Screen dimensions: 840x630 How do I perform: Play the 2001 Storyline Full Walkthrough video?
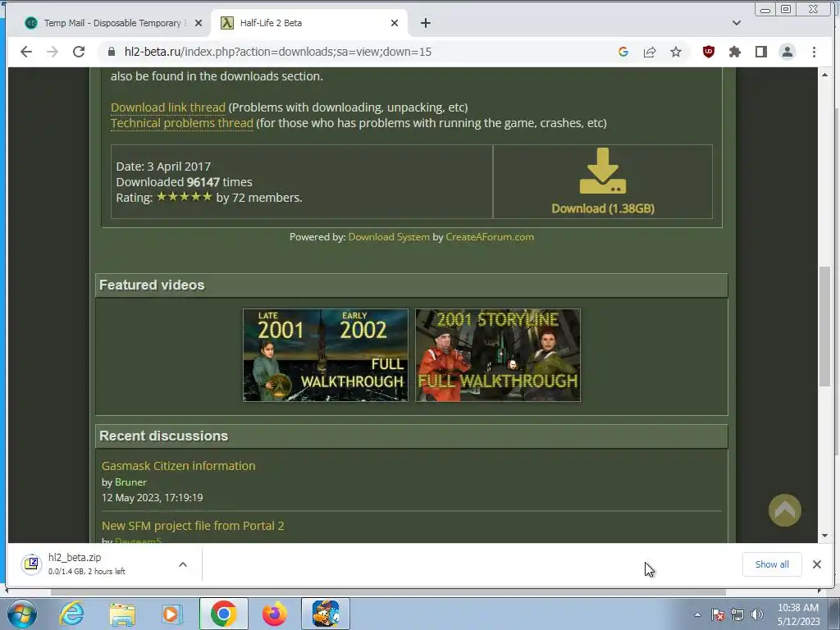tap(498, 355)
